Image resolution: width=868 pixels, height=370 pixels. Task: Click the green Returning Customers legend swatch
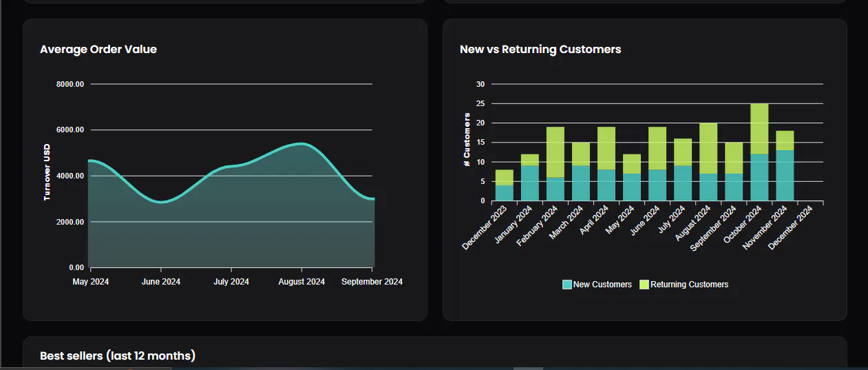click(x=644, y=285)
